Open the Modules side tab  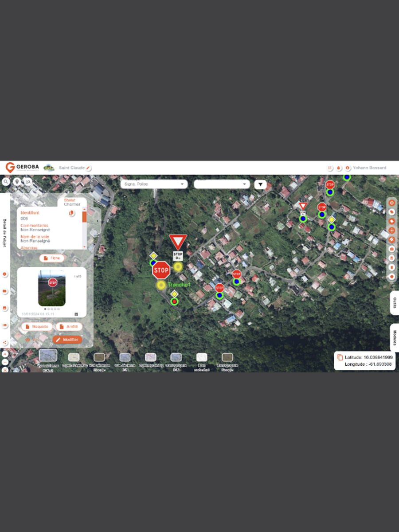pos(394,337)
